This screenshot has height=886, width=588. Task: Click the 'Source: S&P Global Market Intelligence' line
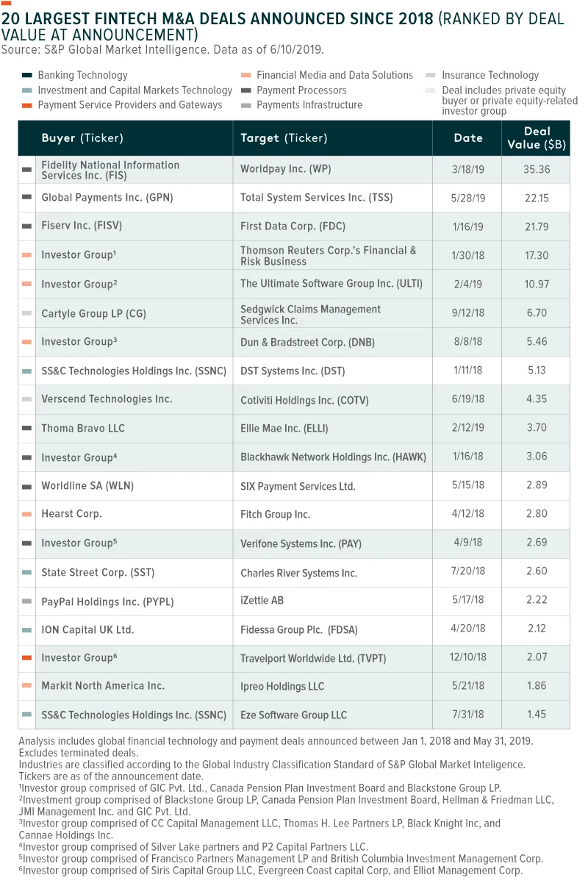click(162, 50)
